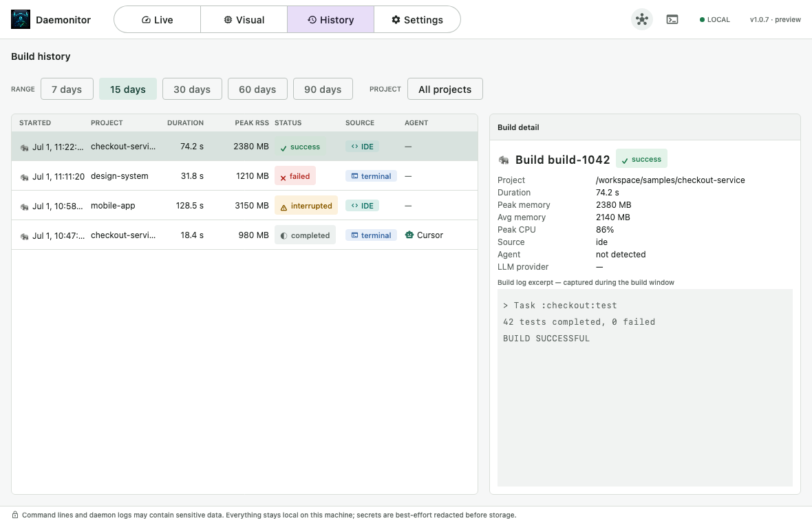Set range to 30 days
812x523 pixels.
[x=192, y=89]
